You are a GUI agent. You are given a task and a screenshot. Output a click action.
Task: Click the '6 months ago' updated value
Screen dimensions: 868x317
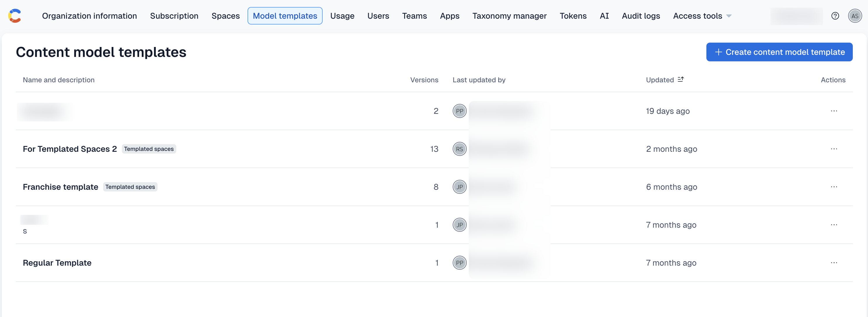click(671, 187)
